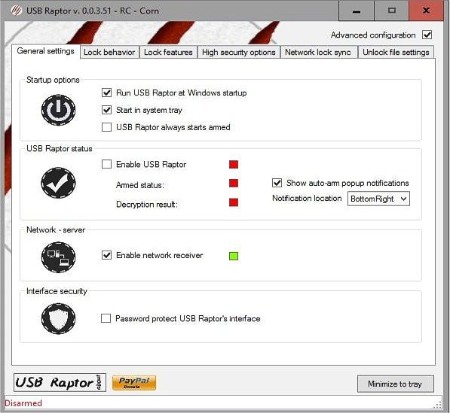Click the red Decryption result indicator
Screen dimensions: 450x413
(234, 202)
